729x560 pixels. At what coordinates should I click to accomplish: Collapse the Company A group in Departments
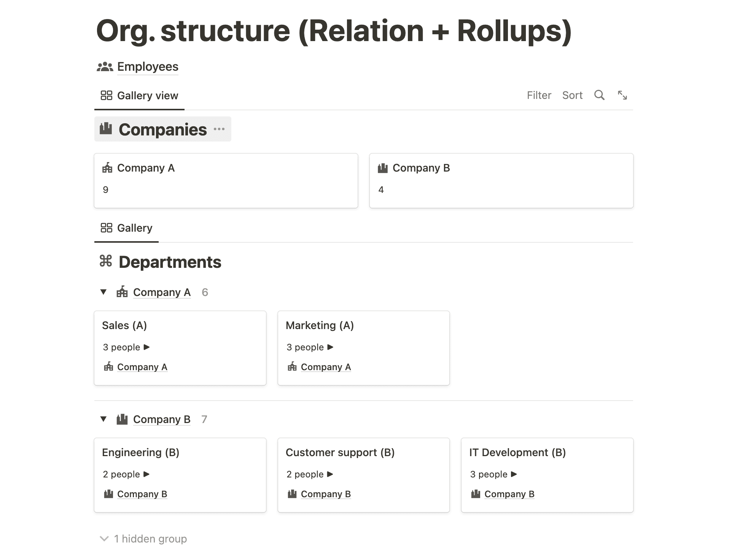pyautogui.click(x=103, y=292)
